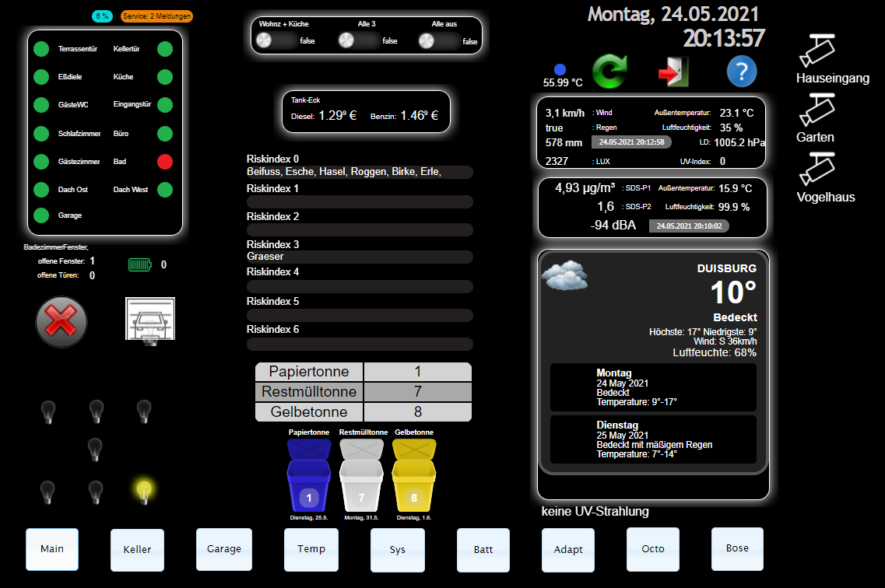Click the cyan 6 % badge
The width and height of the screenshot is (885, 588).
(x=102, y=16)
